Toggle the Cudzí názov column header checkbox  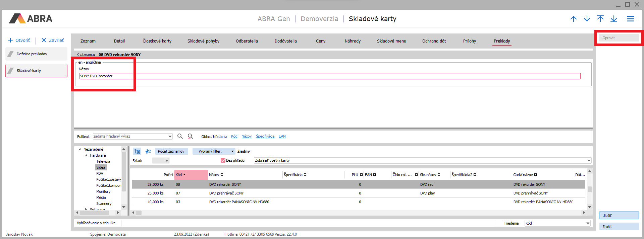pos(535,175)
